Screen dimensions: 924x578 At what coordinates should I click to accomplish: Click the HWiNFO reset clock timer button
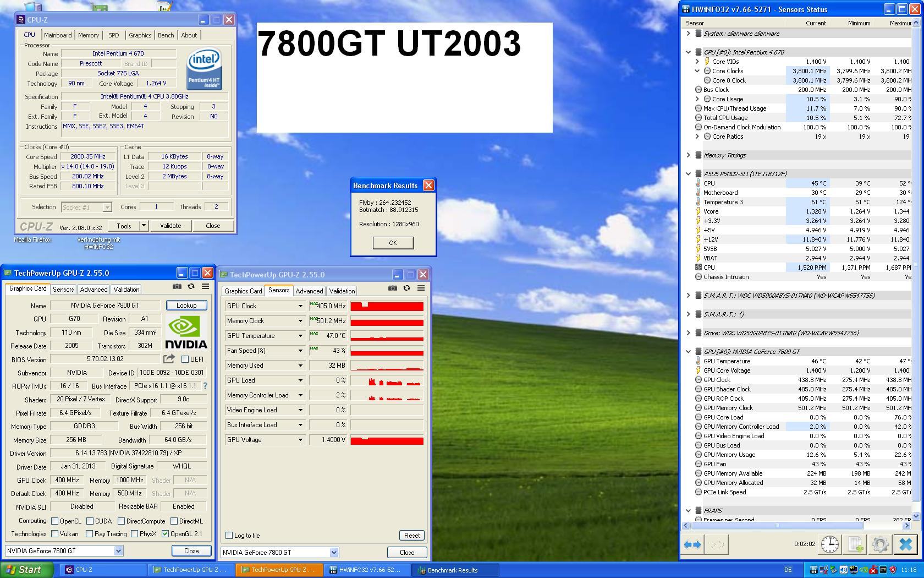pos(829,544)
